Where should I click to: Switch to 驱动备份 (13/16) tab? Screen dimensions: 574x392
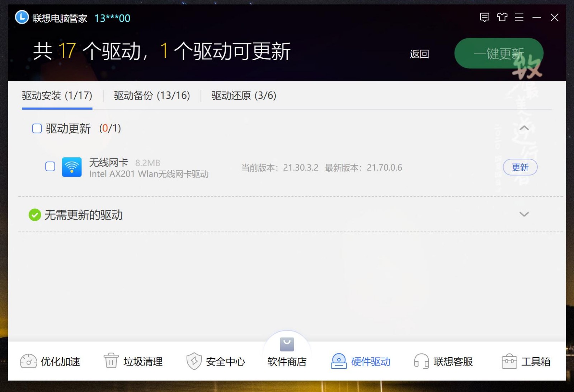(x=152, y=95)
